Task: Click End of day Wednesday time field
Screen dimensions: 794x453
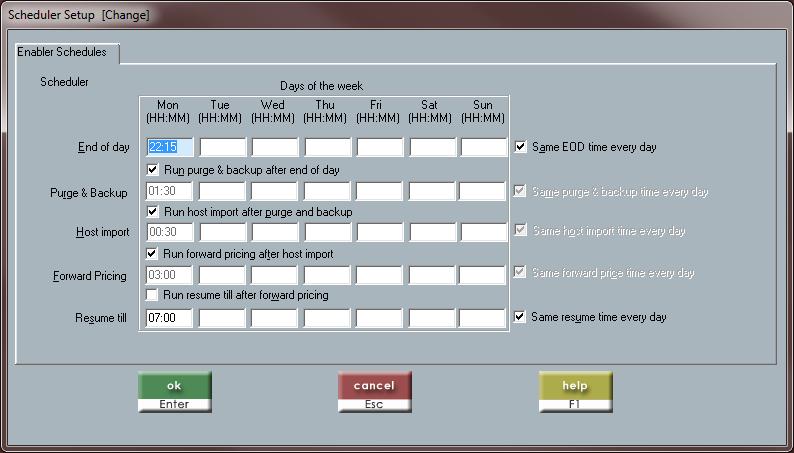Action: pyautogui.click(x=275, y=147)
